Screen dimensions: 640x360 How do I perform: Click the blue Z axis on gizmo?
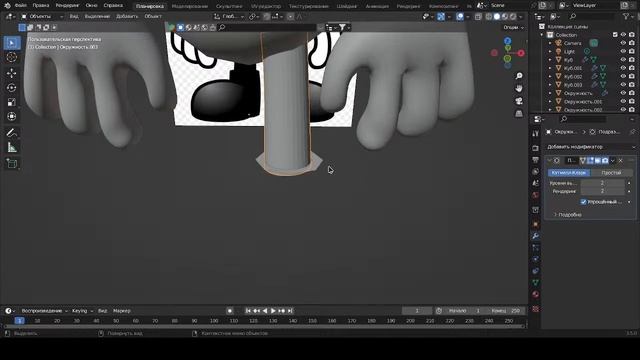pos(507,41)
